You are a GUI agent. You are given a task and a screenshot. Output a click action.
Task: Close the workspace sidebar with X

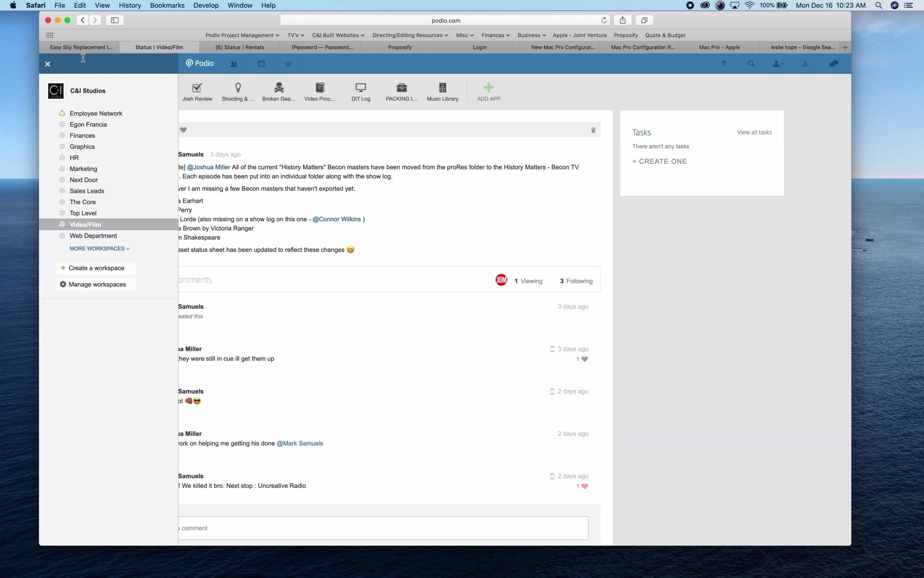(x=48, y=64)
